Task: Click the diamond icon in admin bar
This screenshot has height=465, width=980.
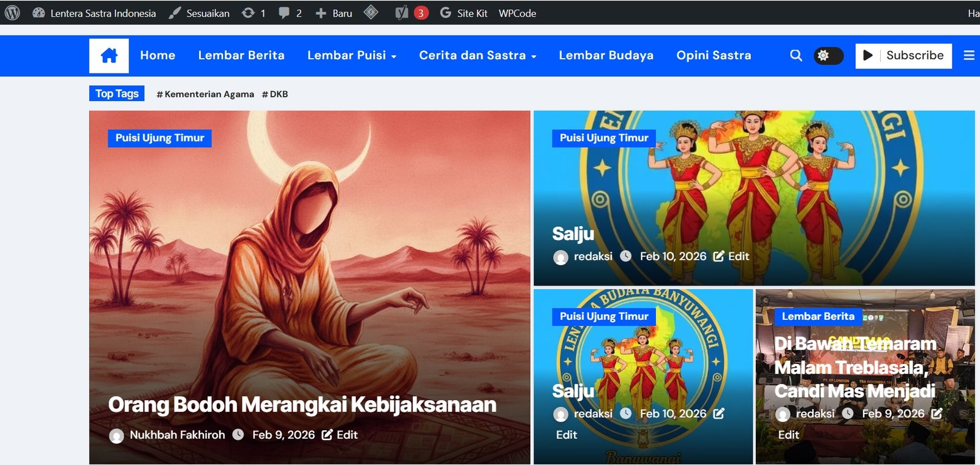Action: tap(371, 12)
